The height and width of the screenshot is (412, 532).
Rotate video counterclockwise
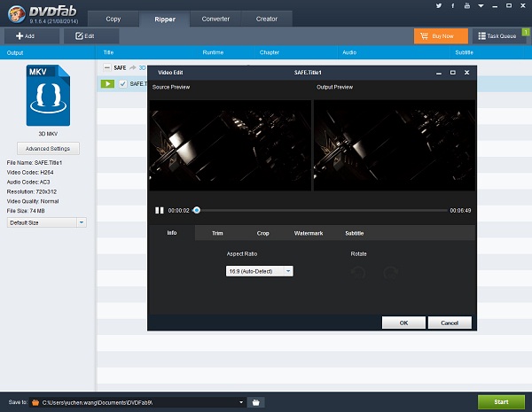[x=358, y=272]
